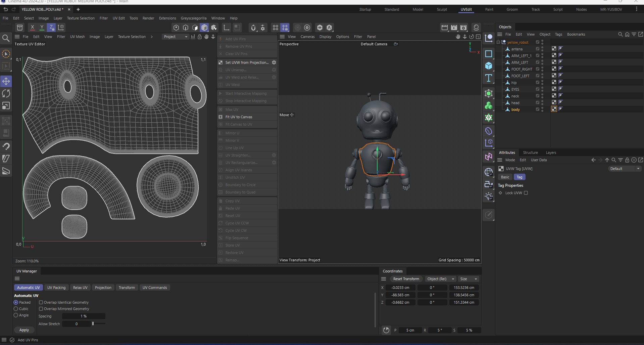This screenshot has width=644, height=345.
Task: Check the Lock UVW checkbox
Action: (526, 193)
